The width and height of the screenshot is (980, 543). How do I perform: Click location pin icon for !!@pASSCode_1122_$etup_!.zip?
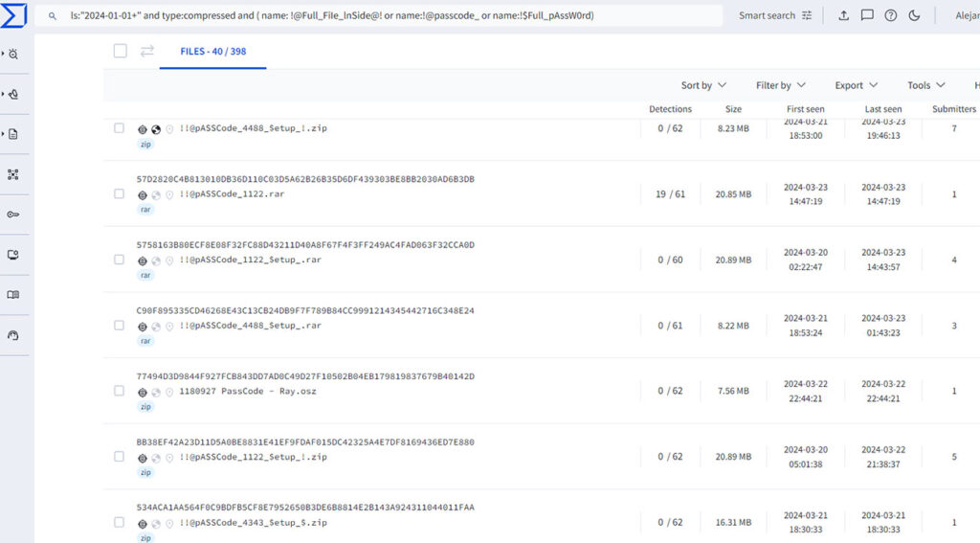point(169,458)
